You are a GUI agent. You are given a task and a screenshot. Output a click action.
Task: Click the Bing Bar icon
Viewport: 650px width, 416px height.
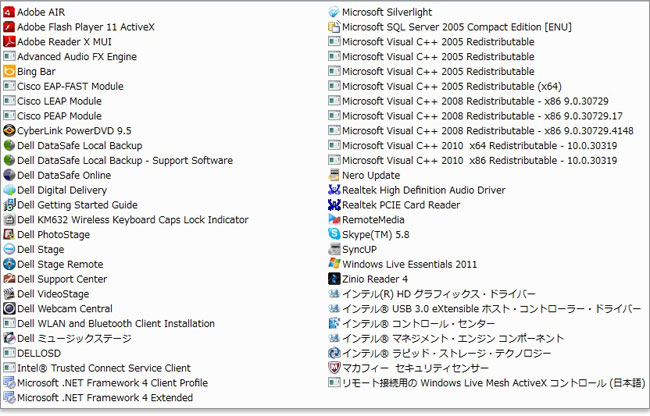tap(9, 72)
